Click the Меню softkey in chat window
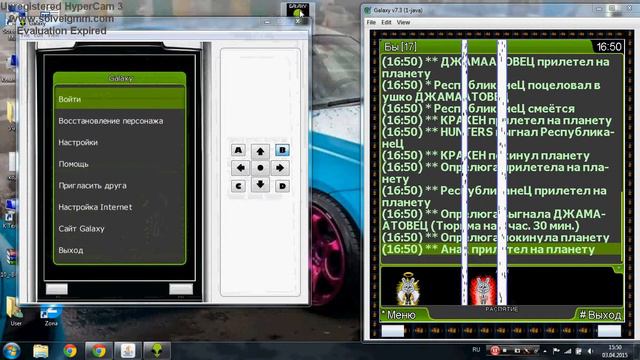Screen dimensions: 640x360 [401, 315]
